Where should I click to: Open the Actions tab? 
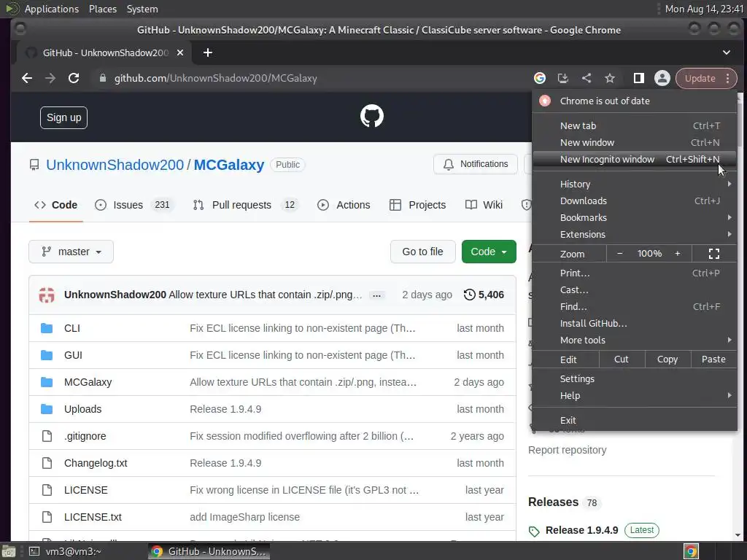[344, 205]
